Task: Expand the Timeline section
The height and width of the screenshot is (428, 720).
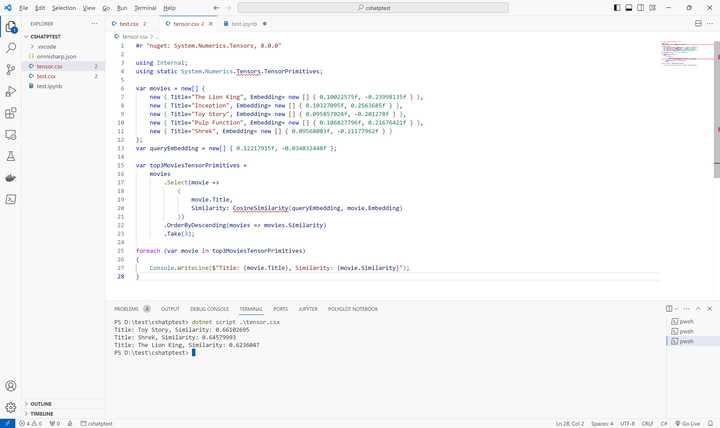Action: pyautogui.click(x=62, y=414)
